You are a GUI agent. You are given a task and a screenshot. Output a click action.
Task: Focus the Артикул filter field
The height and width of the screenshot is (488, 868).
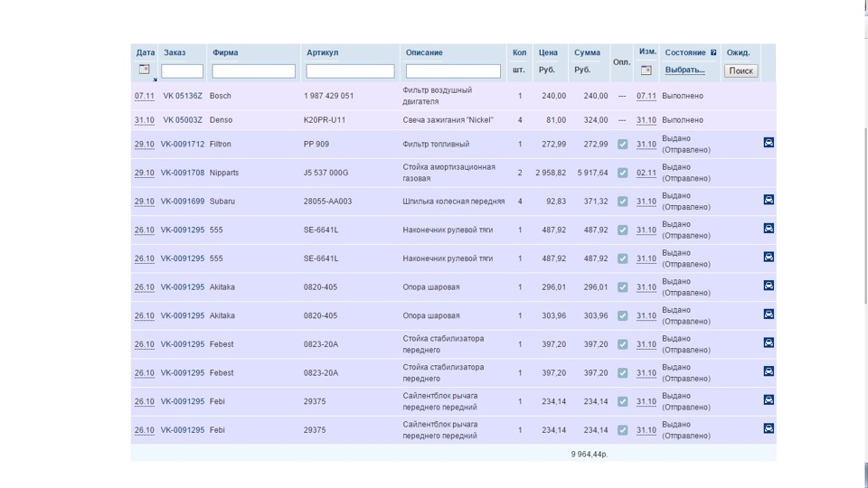point(351,70)
